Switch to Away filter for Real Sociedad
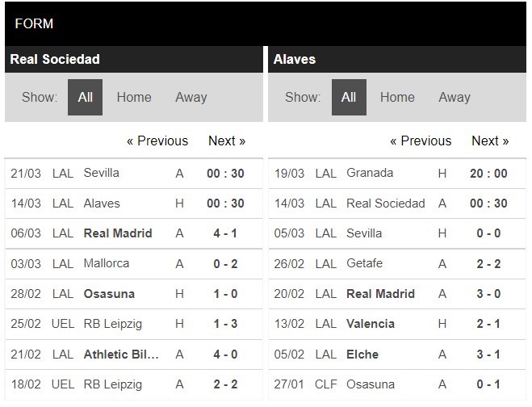This screenshot has width=532, height=407. coord(191,98)
